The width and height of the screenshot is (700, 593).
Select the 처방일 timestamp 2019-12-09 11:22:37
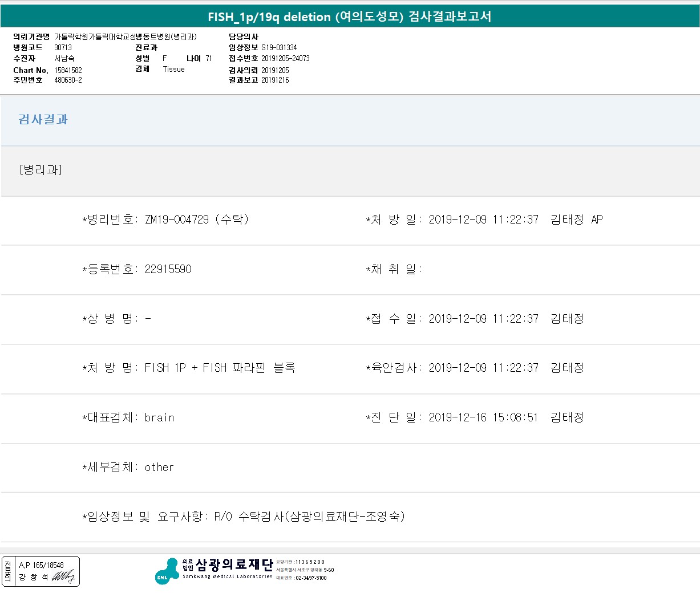point(484,220)
